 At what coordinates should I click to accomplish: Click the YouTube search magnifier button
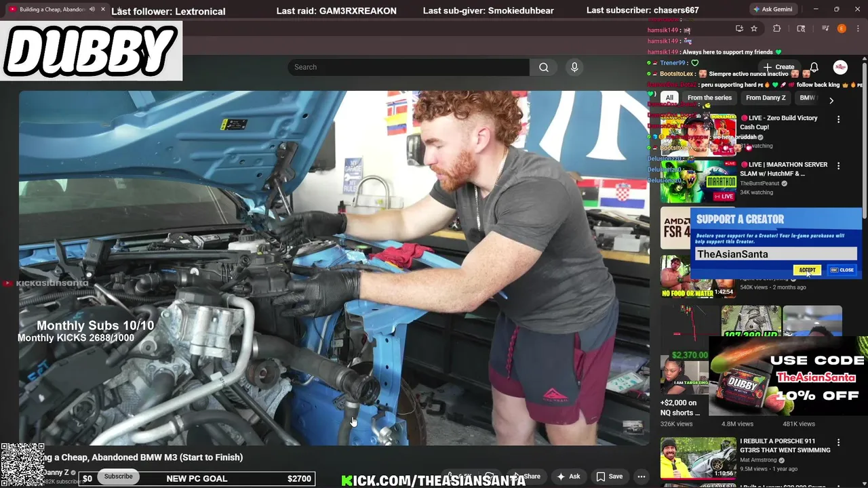point(544,67)
